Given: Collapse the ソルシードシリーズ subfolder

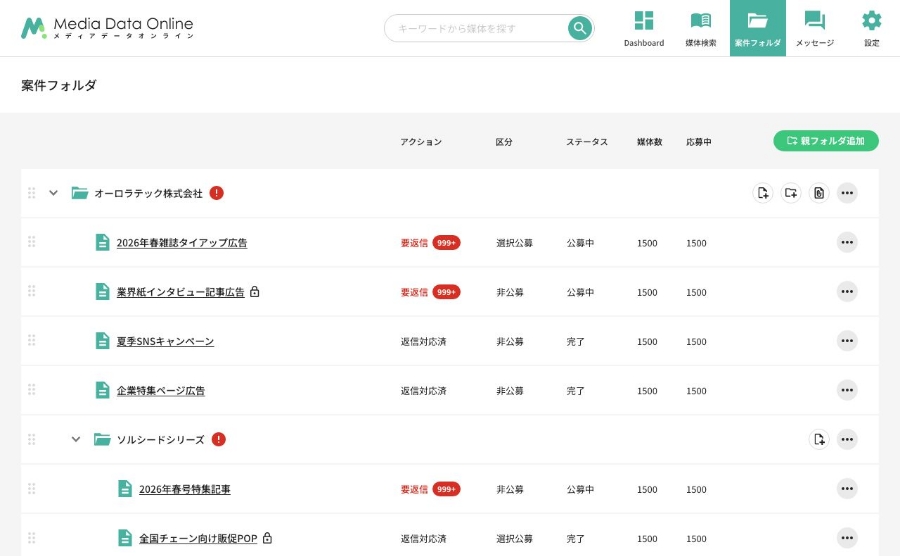Looking at the screenshot, I should coord(76,439).
